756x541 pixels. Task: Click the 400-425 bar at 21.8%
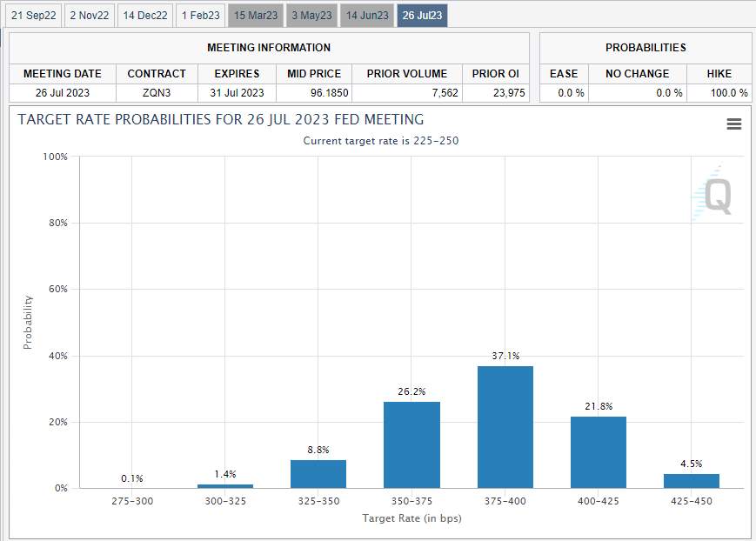599,452
